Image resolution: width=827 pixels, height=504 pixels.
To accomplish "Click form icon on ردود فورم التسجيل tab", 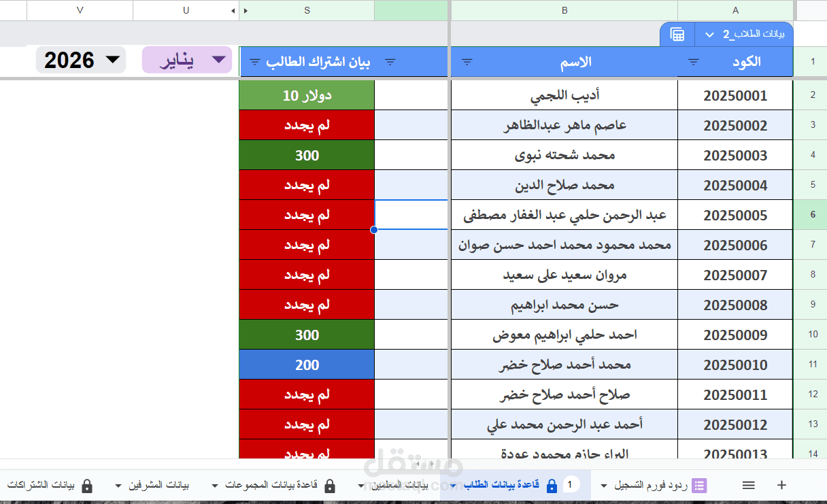I will pos(699,486).
